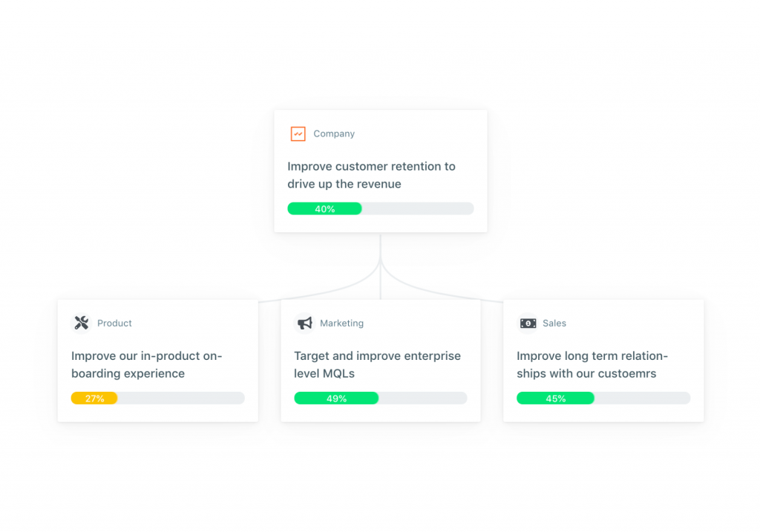Image resolution: width=760 pixels, height=532 pixels.
Task: Select the Sales team label
Action: point(554,324)
